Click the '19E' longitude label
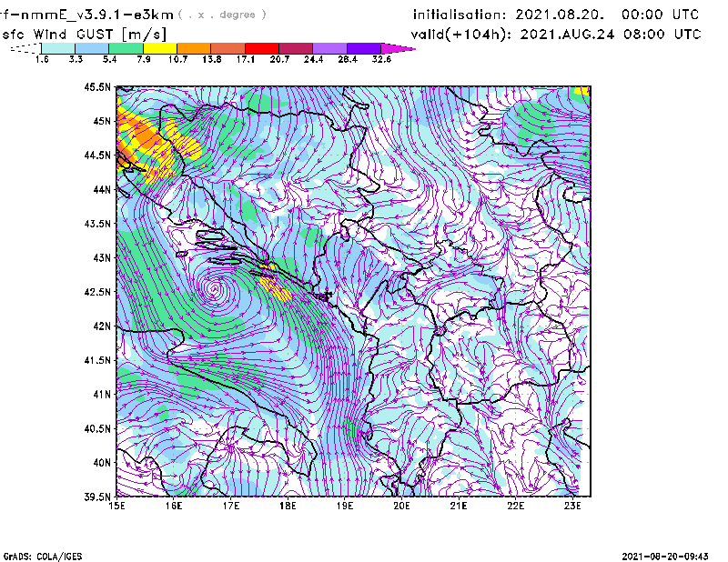 click(345, 506)
